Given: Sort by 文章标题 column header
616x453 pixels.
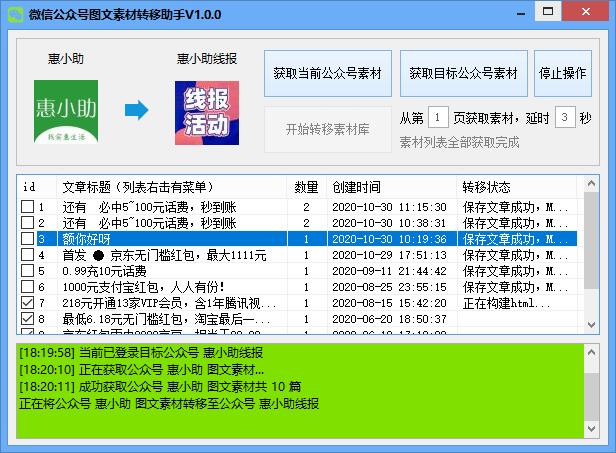Looking at the screenshot, I should click(170, 187).
